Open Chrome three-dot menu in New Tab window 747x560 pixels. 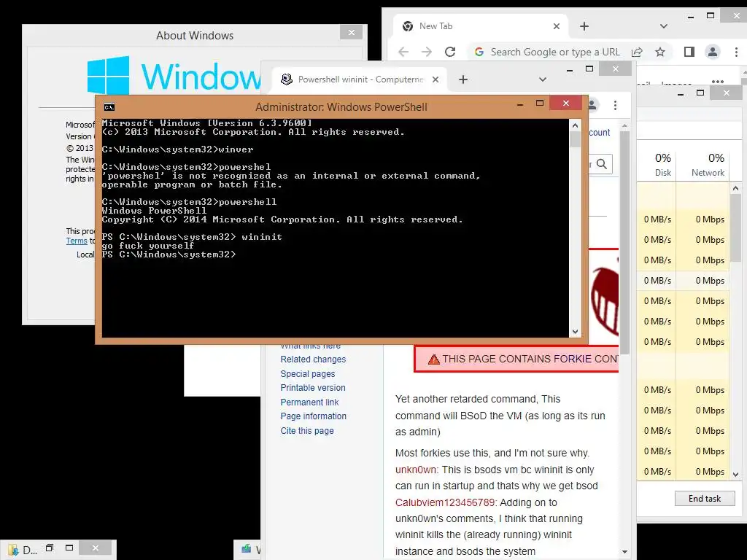737,52
